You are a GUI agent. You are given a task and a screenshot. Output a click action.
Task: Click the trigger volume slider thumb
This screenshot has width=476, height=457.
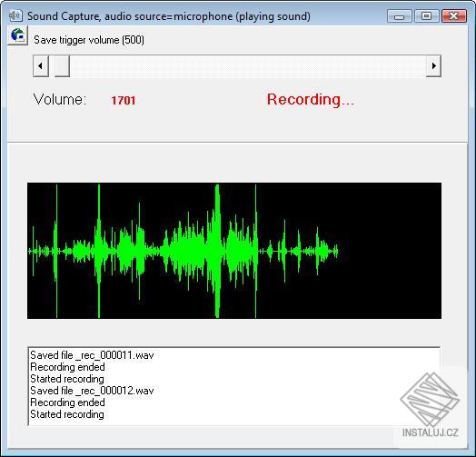(62, 65)
